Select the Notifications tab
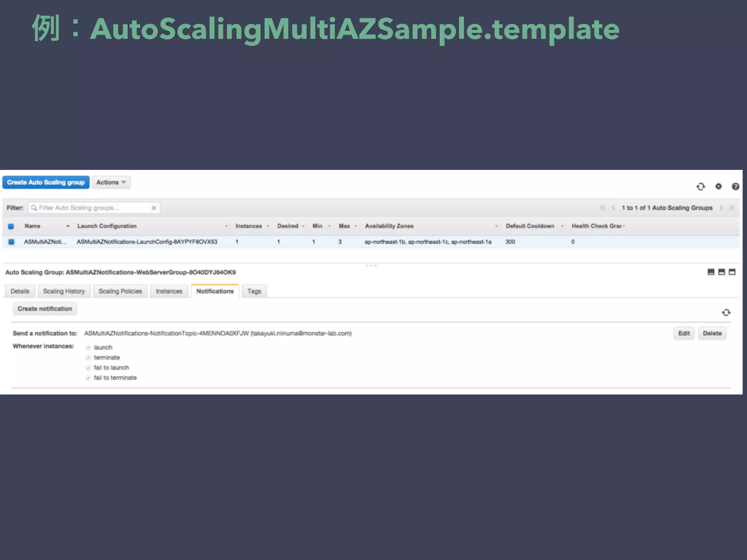747x560 pixels. click(x=215, y=291)
